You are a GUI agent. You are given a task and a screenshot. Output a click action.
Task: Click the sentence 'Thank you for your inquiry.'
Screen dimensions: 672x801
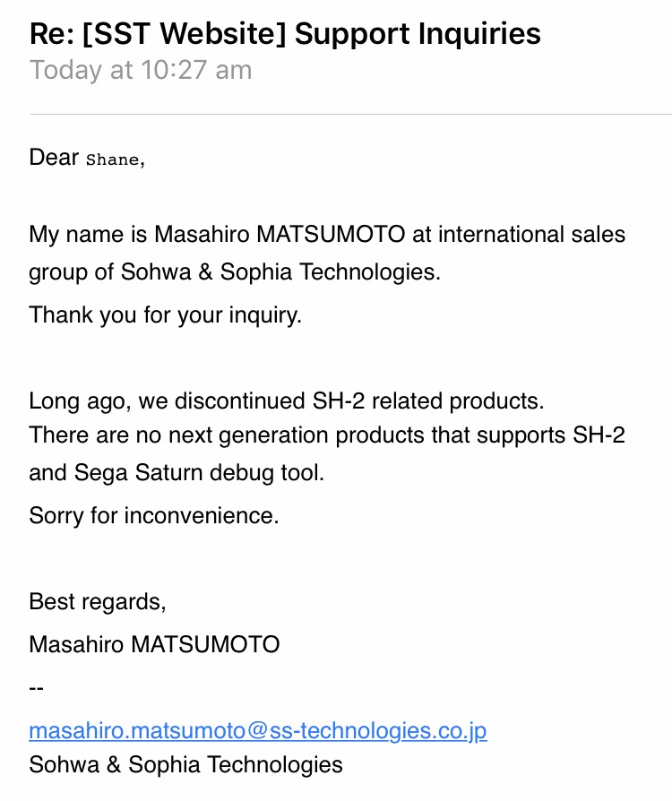pos(165,314)
